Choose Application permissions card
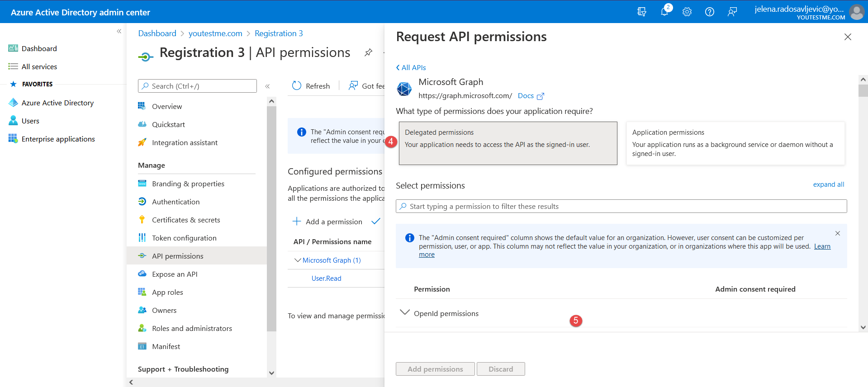The width and height of the screenshot is (868, 387). (735, 143)
